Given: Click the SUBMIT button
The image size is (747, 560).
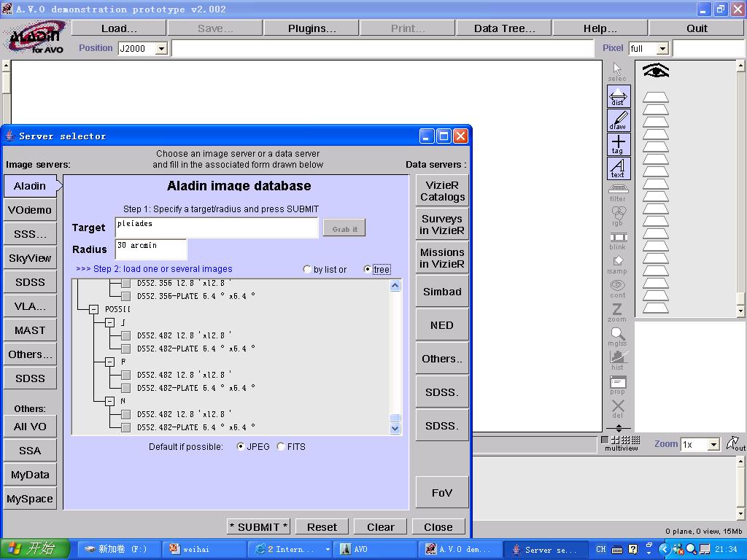Looking at the screenshot, I should (x=259, y=527).
